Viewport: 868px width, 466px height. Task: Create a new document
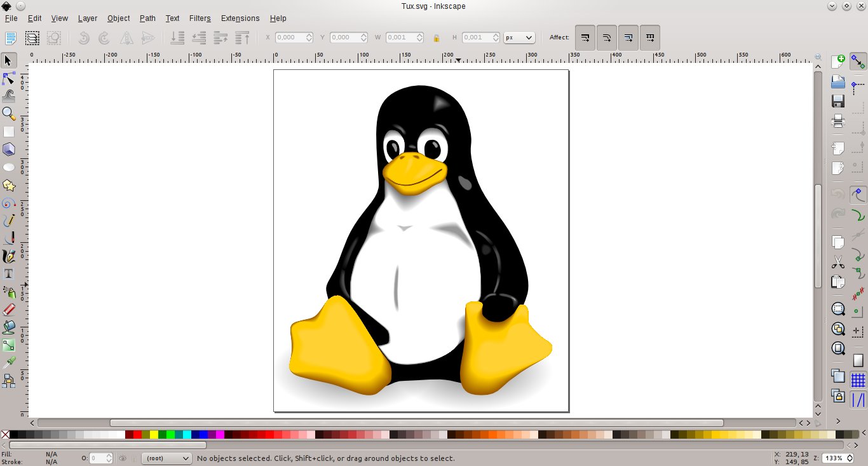tap(838, 62)
